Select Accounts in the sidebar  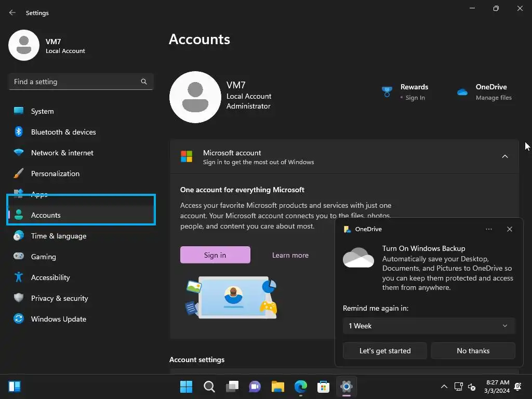click(x=81, y=215)
